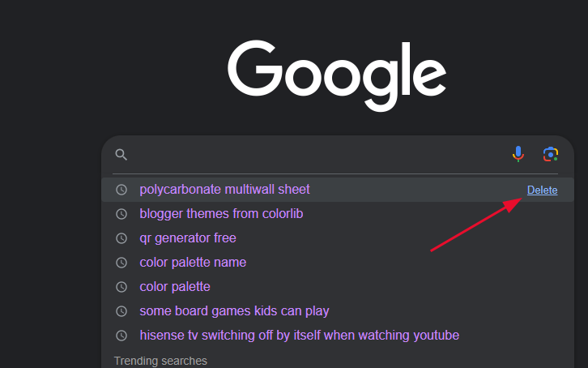The width and height of the screenshot is (588, 368).
Task: Click the Google logo
Action: [x=337, y=75]
